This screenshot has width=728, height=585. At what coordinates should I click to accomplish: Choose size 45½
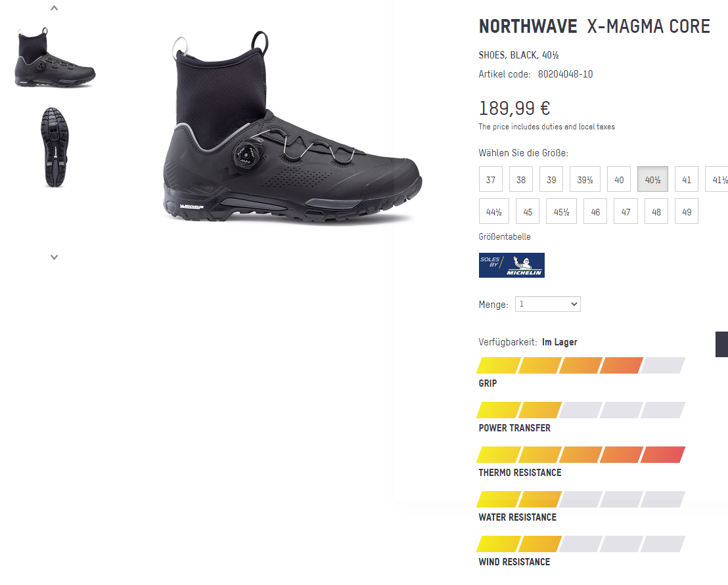pyautogui.click(x=561, y=211)
